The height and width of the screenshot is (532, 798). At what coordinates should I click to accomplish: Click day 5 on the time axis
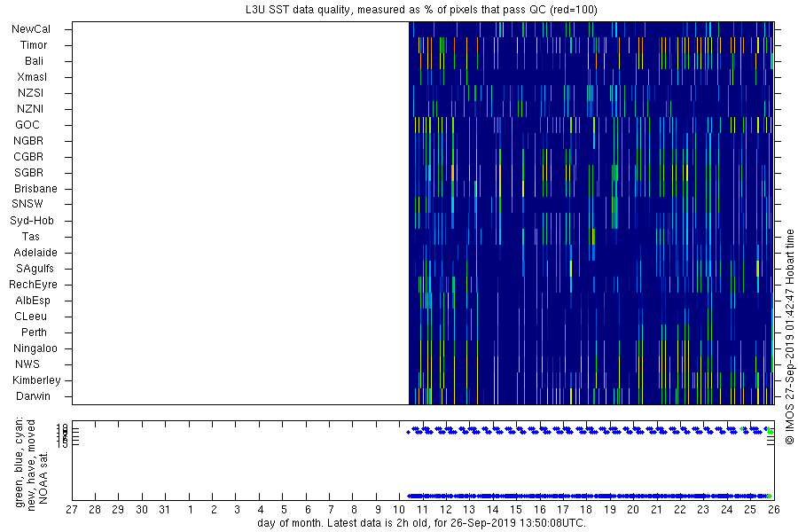pos(284,510)
